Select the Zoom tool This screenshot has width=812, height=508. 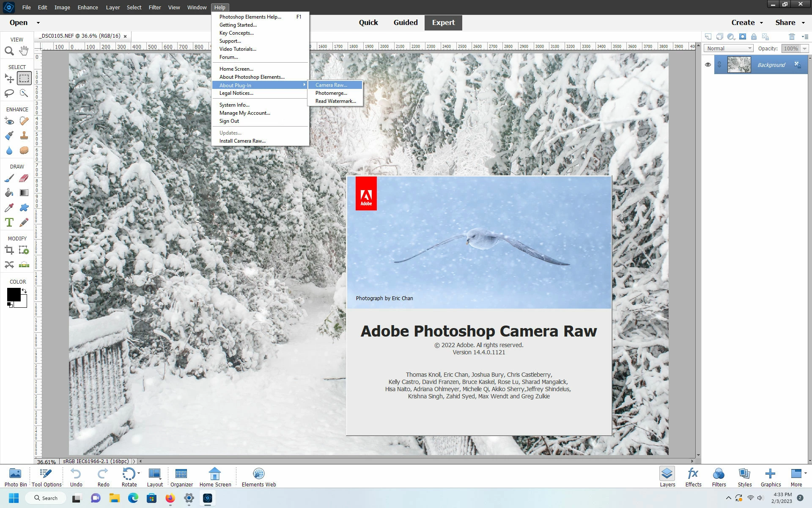[x=9, y=51]
